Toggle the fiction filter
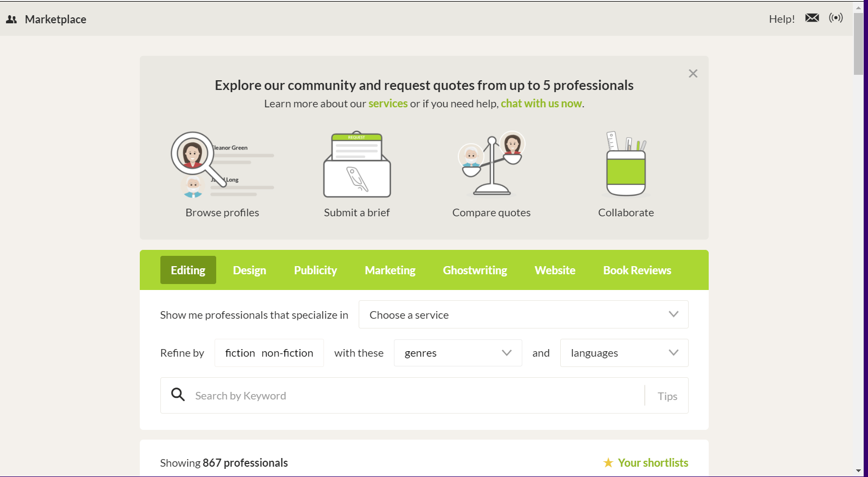The height and width of the screenshot is (477, 868). click(240, 353)
